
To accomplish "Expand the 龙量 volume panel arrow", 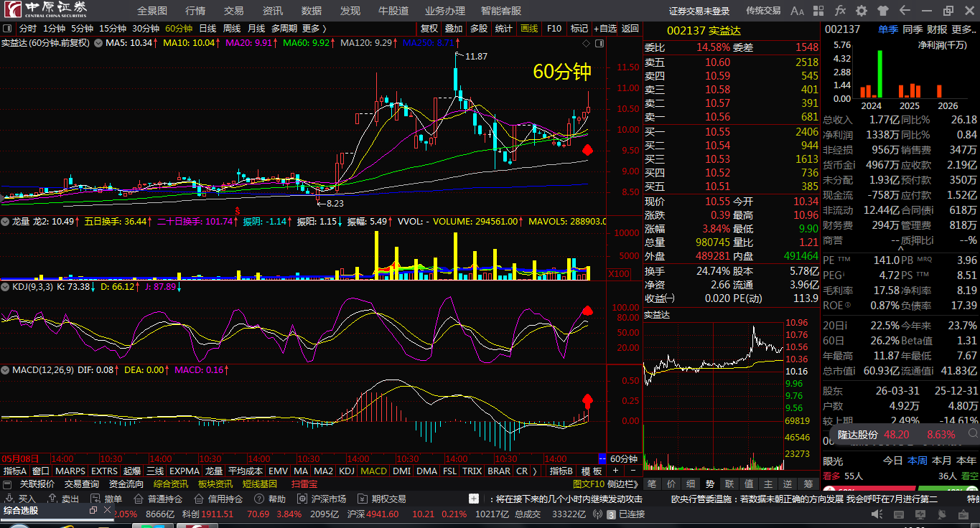I will (6, 222).
